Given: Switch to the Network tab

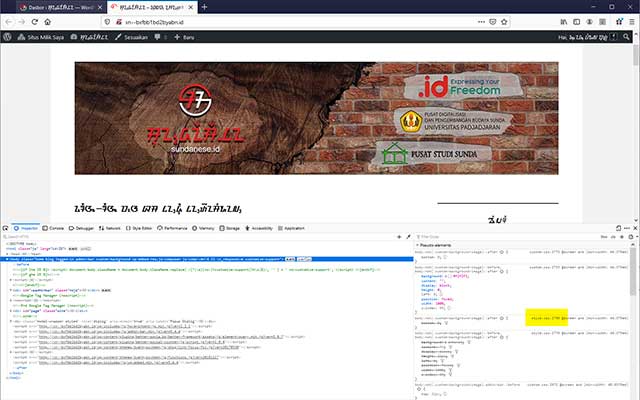Looking at the screenshot, I should pos(110,228).
